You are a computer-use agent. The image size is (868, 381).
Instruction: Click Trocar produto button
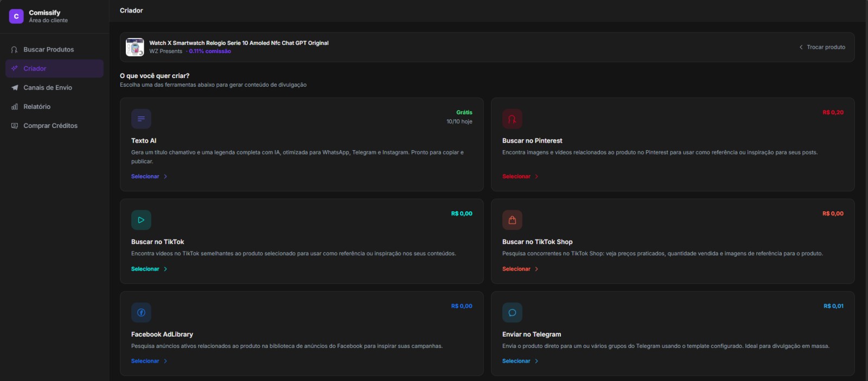pyautogui.click(x=822, y=47)
